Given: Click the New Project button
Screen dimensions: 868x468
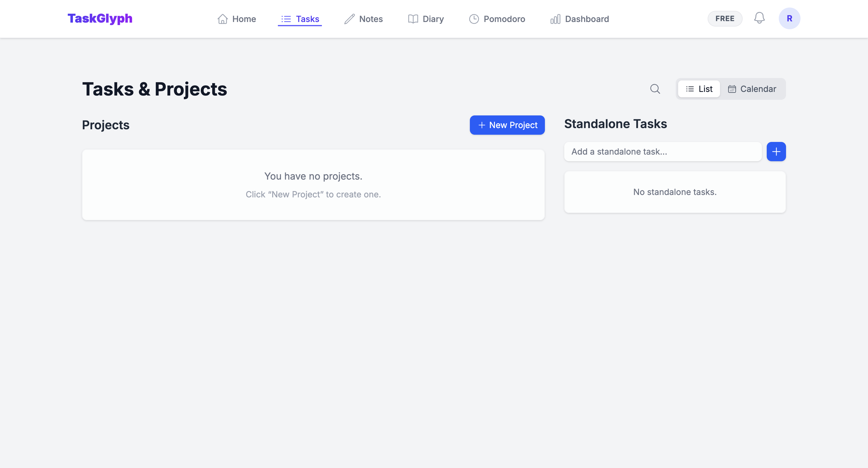Looking at the screenshot, I should (507, 125).
